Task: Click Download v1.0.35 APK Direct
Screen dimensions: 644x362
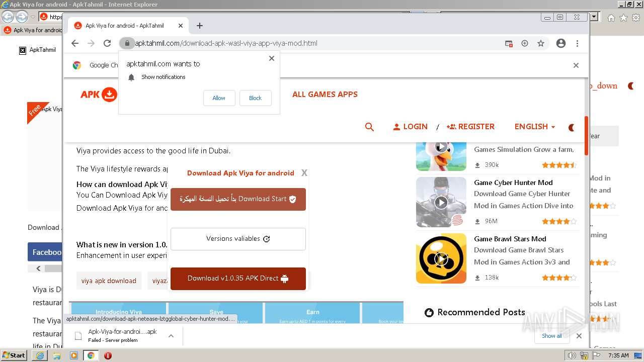Action: click(x=238, y=279)
